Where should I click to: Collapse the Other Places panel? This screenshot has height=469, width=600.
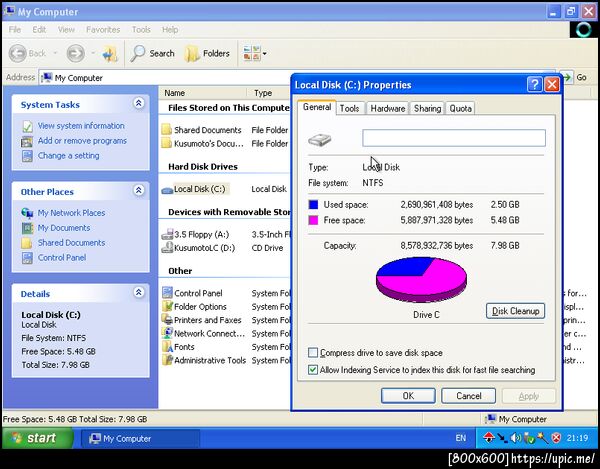point(139,190)
